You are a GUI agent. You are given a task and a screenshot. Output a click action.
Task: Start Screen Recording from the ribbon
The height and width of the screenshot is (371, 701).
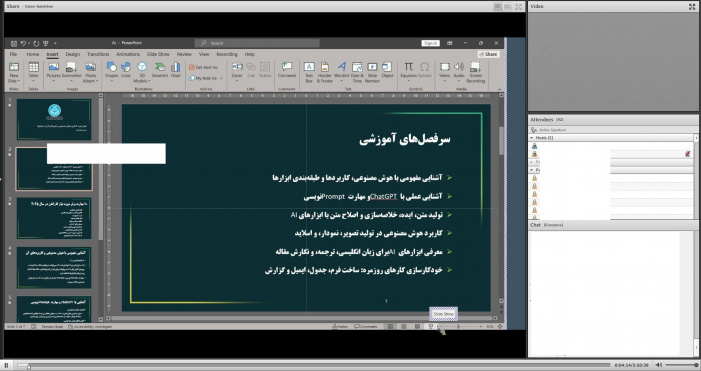click(475, 72)
